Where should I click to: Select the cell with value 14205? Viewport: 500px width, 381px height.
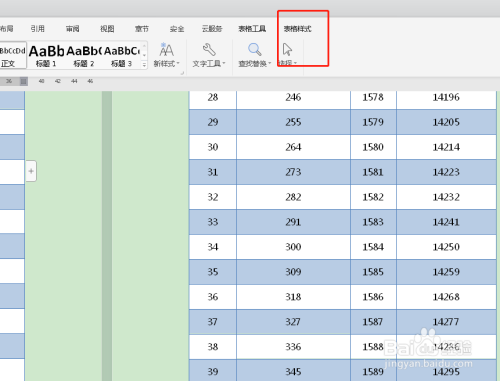pyautogui.click(x=446, y=122)
